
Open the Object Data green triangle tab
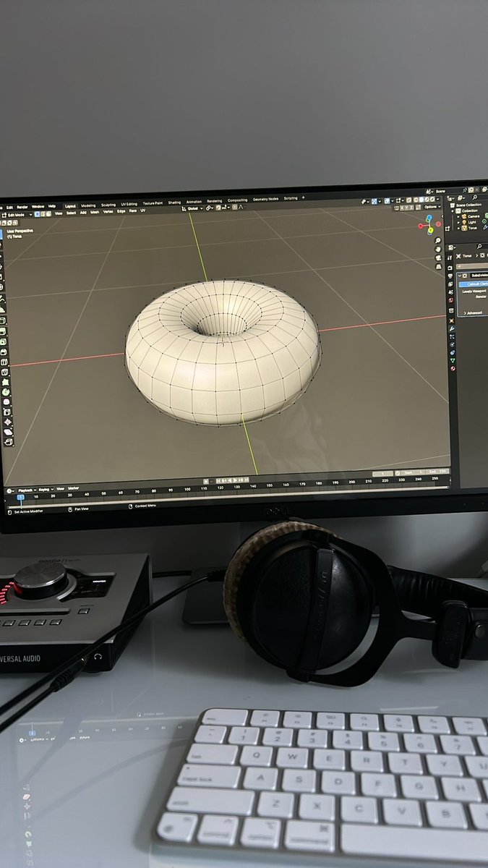tap(453, 361)
